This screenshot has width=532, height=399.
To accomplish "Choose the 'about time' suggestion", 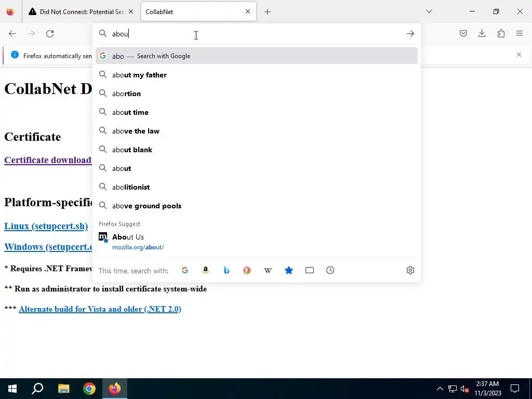I will [257, 112].
